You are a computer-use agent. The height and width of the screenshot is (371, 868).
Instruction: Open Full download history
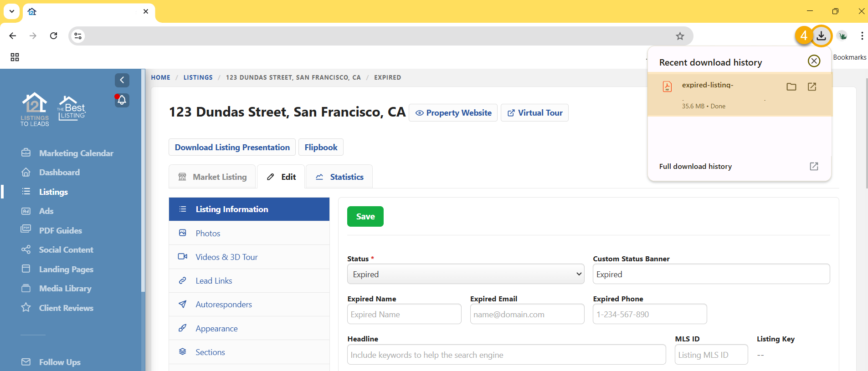[x=695, y=166]
